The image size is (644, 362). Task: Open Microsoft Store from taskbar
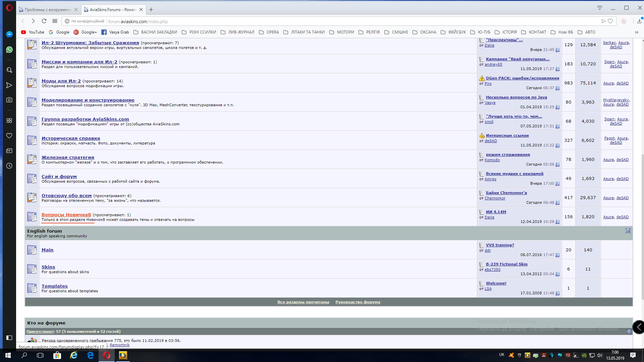[x=57, y=355]
